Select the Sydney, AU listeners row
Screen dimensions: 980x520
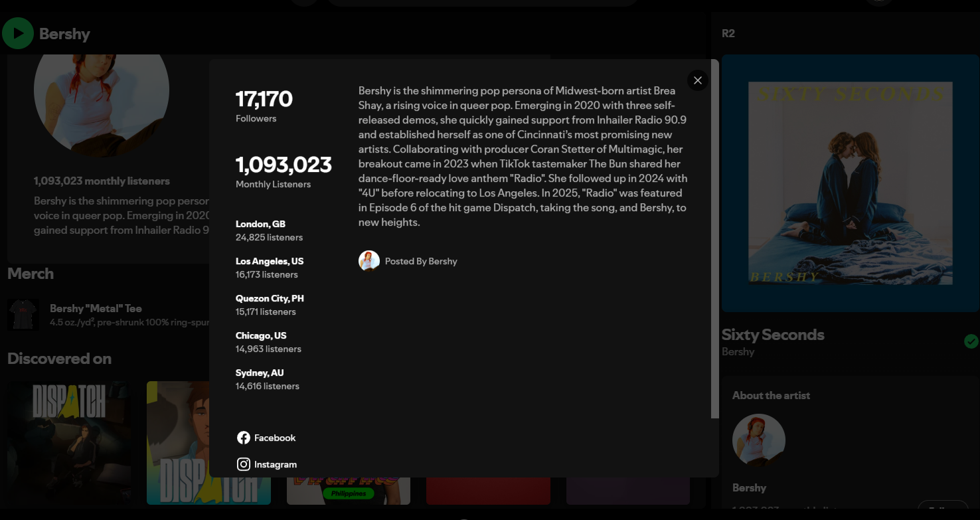point(268,379)
